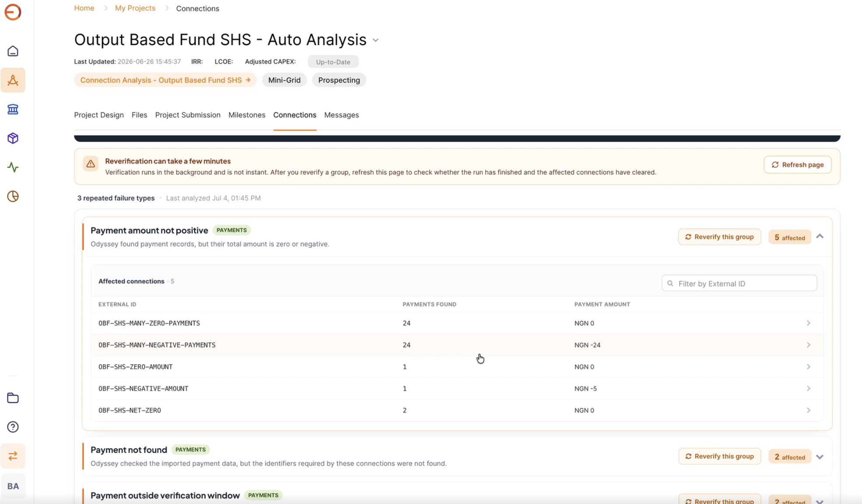Click the Connections breadcrumb text
This screenshot has height=504, width=862.
[198, 9]
